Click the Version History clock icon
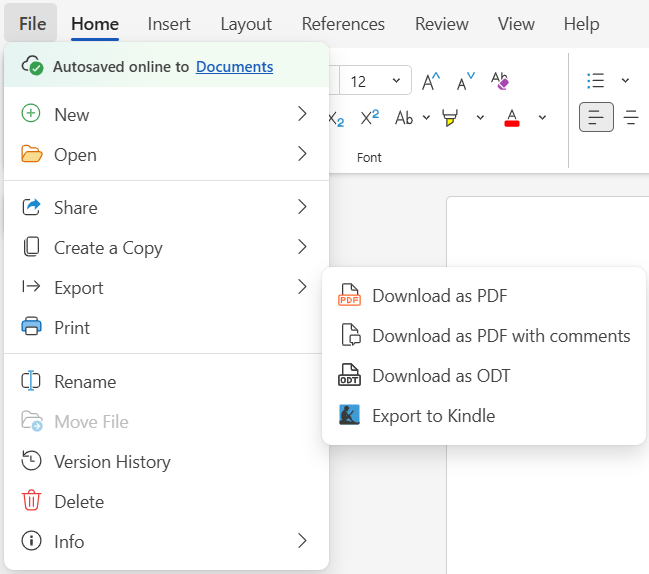 31,461
